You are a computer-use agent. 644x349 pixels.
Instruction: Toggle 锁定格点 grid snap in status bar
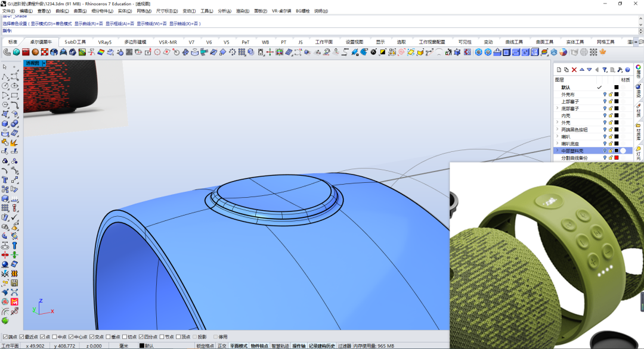click(205, 345)
